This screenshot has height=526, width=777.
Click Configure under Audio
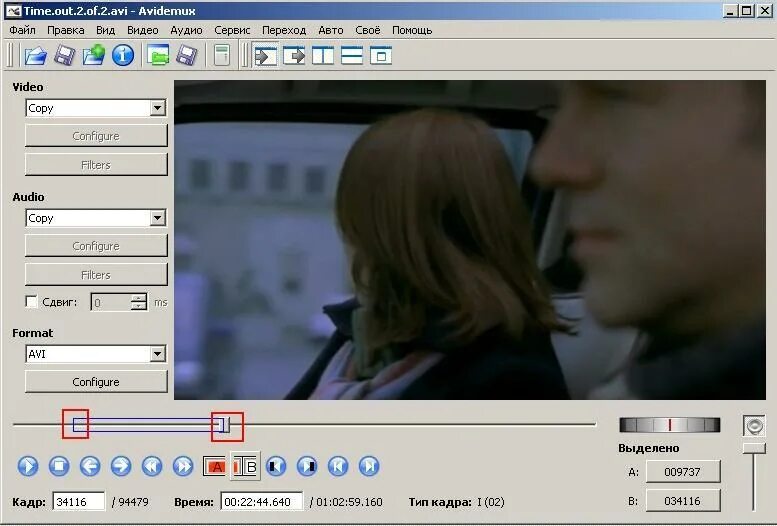[x=96, y=246]
